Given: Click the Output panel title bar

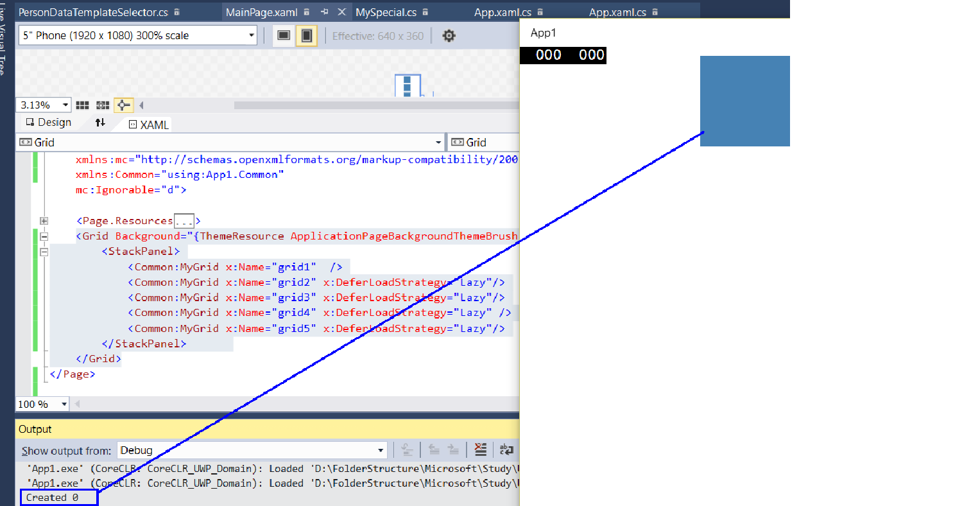Looking at the screenshot, I should tap(267, 429).
